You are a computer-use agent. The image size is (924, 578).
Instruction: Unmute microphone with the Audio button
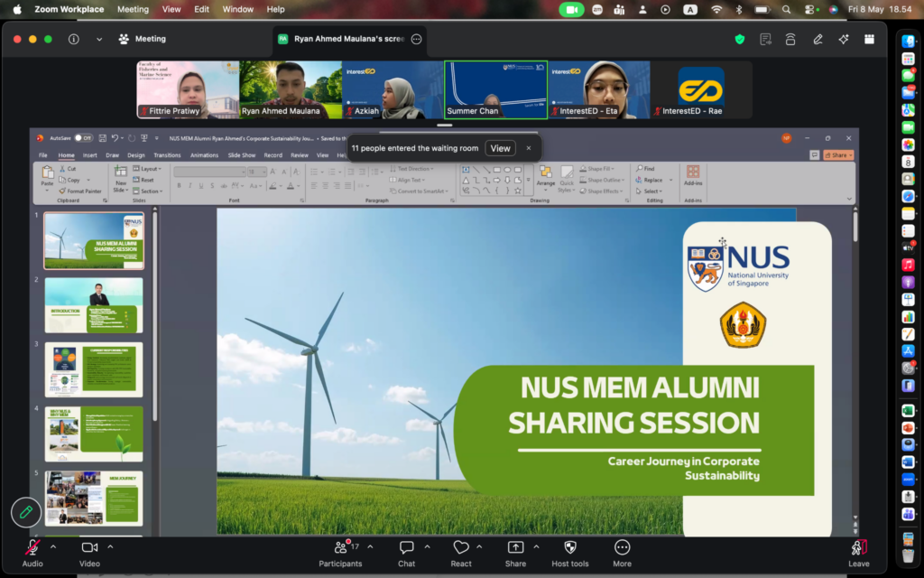(32, 554)
